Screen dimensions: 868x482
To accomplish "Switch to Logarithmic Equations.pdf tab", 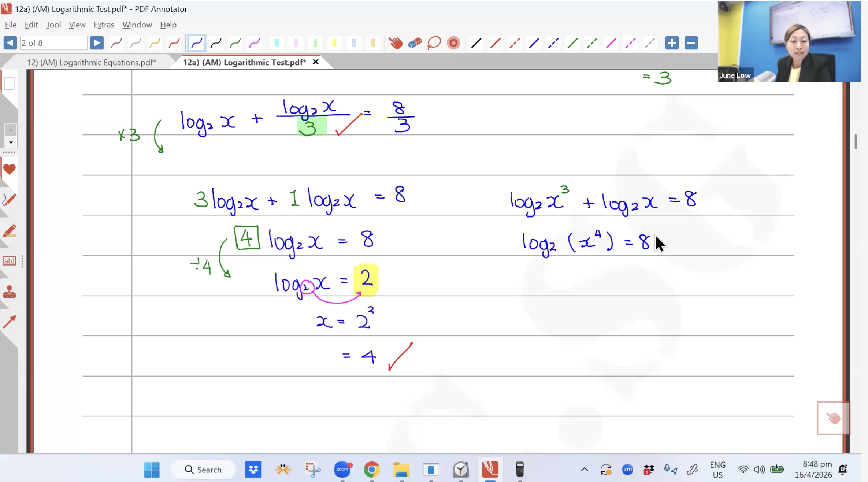I will click(92, 62).
